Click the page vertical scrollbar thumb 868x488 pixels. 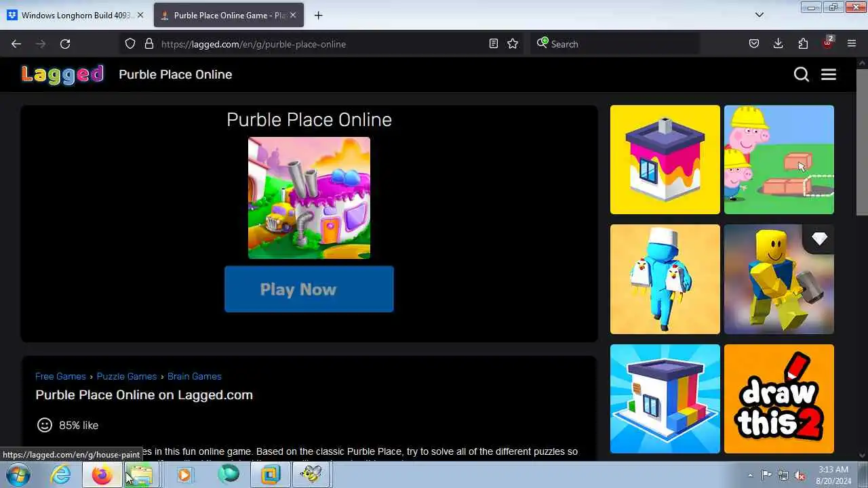(x=862, y=142)
